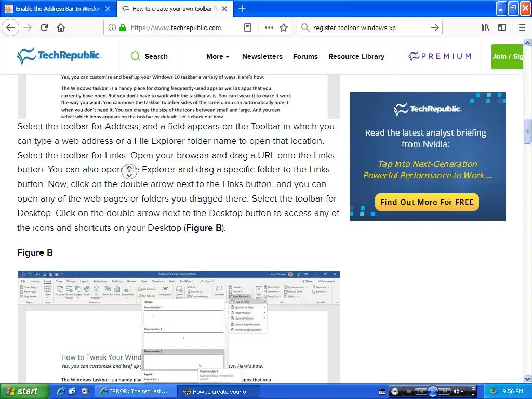Skip to next track in media toolbar
The image size is (532, 399).
(x=445, y=392)
